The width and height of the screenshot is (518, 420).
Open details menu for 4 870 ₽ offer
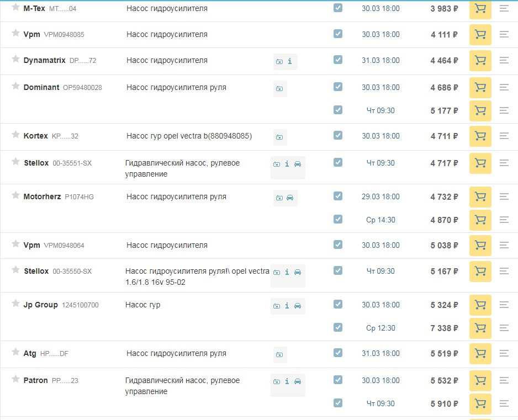click(x=504, y=220)
